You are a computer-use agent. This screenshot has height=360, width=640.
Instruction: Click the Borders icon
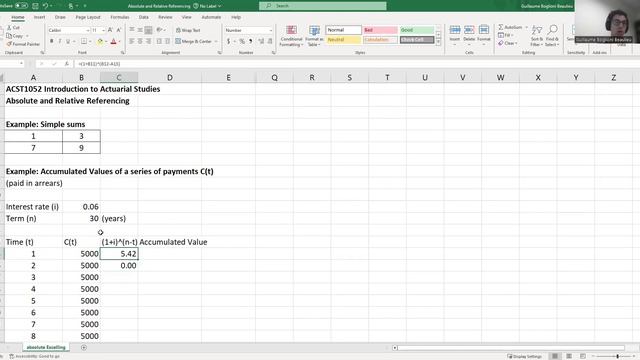pyautogui.click(x=84, y=41)
